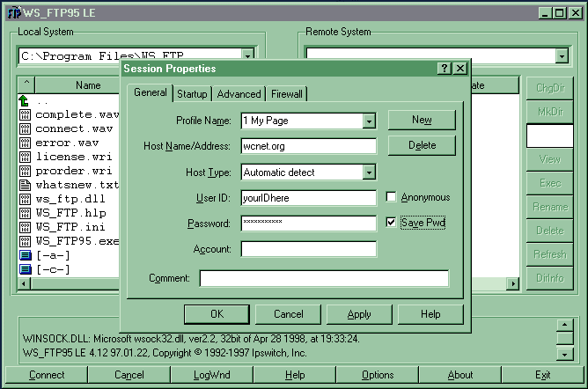The height and width of the screenshot is (389, 588).
Task: Confirm the dialog with OK
Action: [217, 314]
